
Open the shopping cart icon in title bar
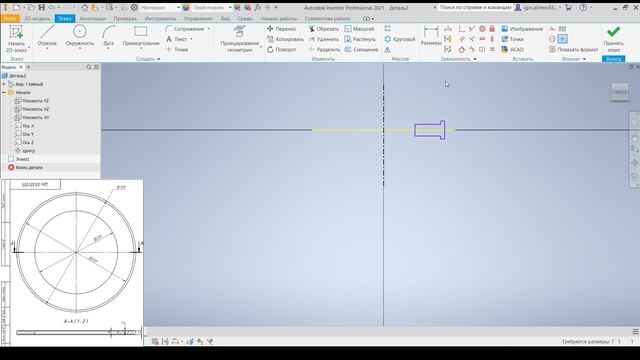pyautogui.click(x=568, y=7)
